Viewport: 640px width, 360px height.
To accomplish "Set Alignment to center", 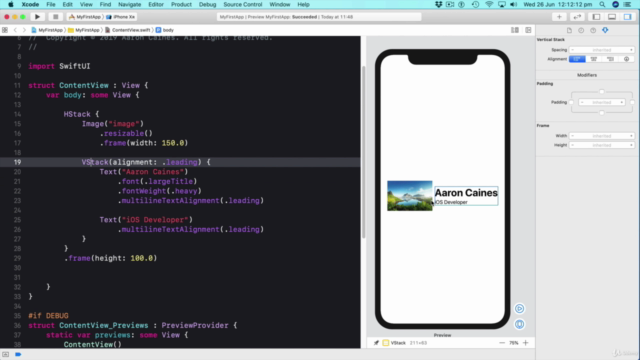I will (x=594, y=59).
